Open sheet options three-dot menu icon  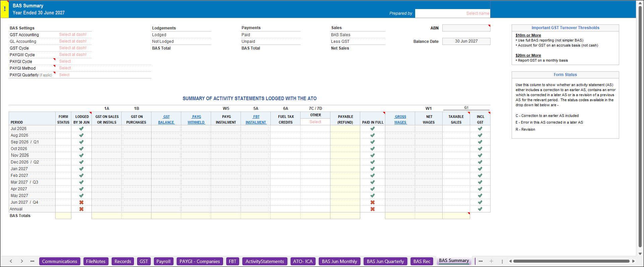(x=502, y=261)
